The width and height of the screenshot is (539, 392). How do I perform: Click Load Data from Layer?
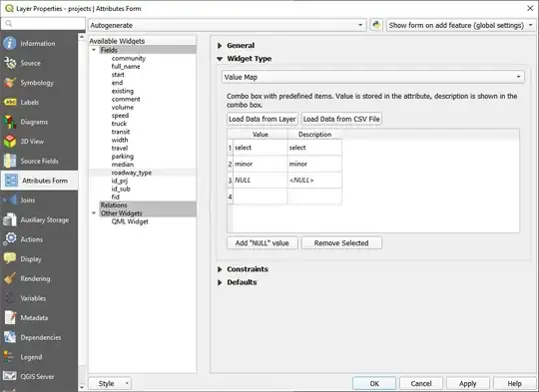point(263,119)
